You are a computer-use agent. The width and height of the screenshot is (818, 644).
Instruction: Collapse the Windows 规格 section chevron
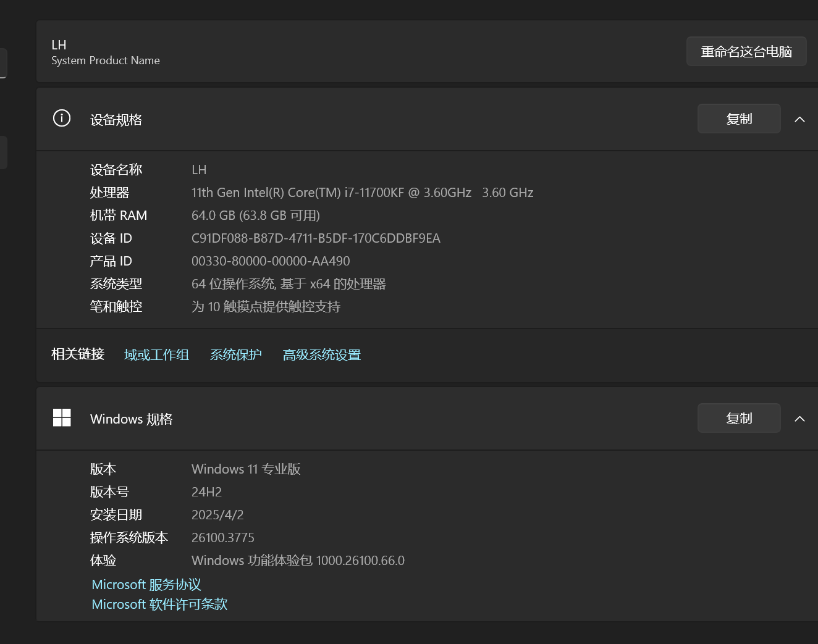click(799, 419)
